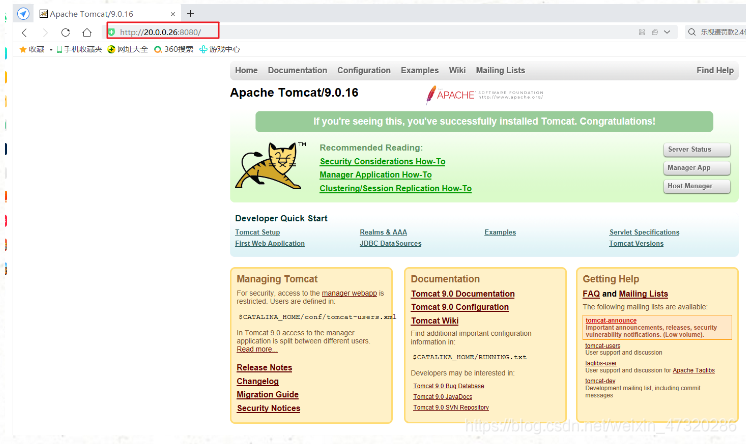Select the Apache Tomcat/9.0.16 browser tab
Image resolution: width=746 pixels, height=444 pixels.
(107, 14)
